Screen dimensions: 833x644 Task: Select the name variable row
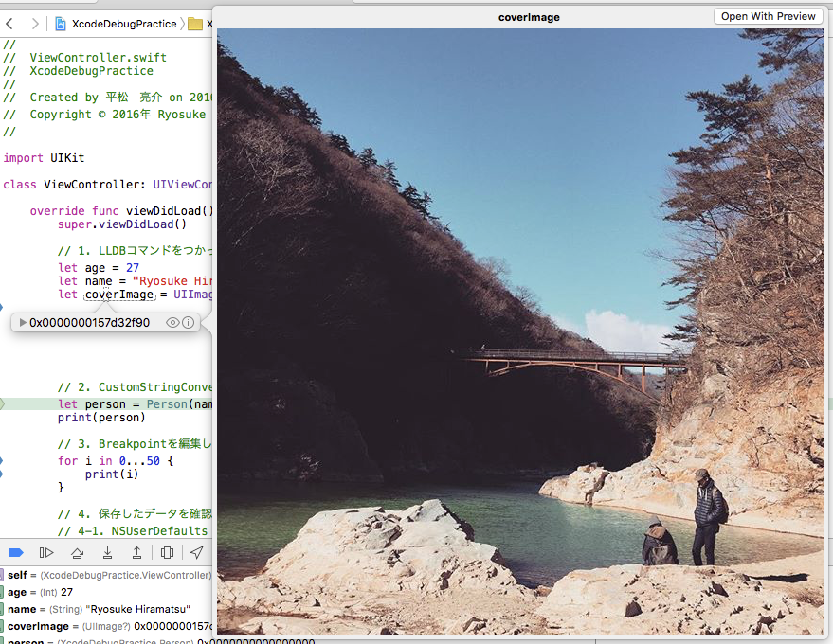pos(106,609)
